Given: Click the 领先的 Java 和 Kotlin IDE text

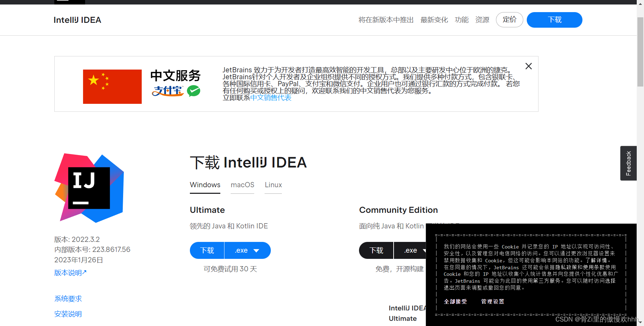Looking at the screenshot, I should [229, 226].
